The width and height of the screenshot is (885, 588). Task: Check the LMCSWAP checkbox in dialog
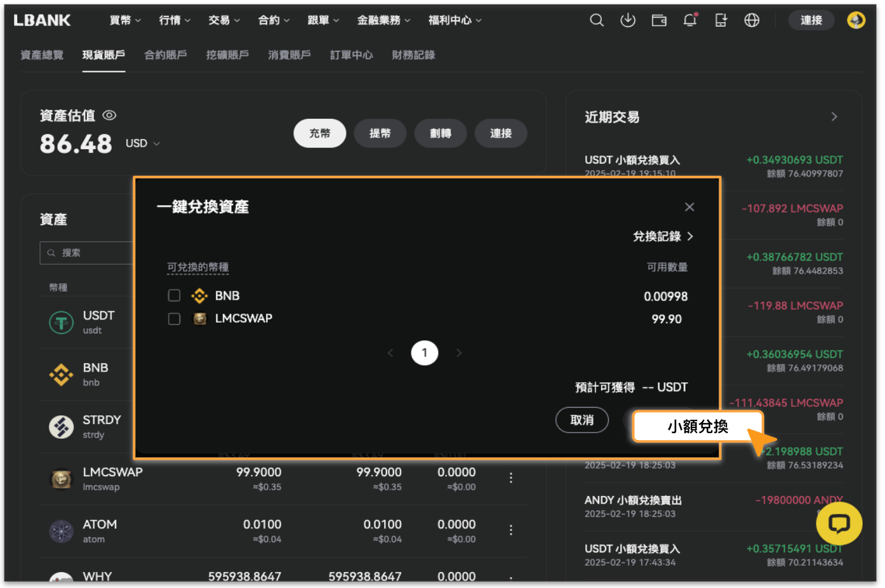(x=174, y=319)
